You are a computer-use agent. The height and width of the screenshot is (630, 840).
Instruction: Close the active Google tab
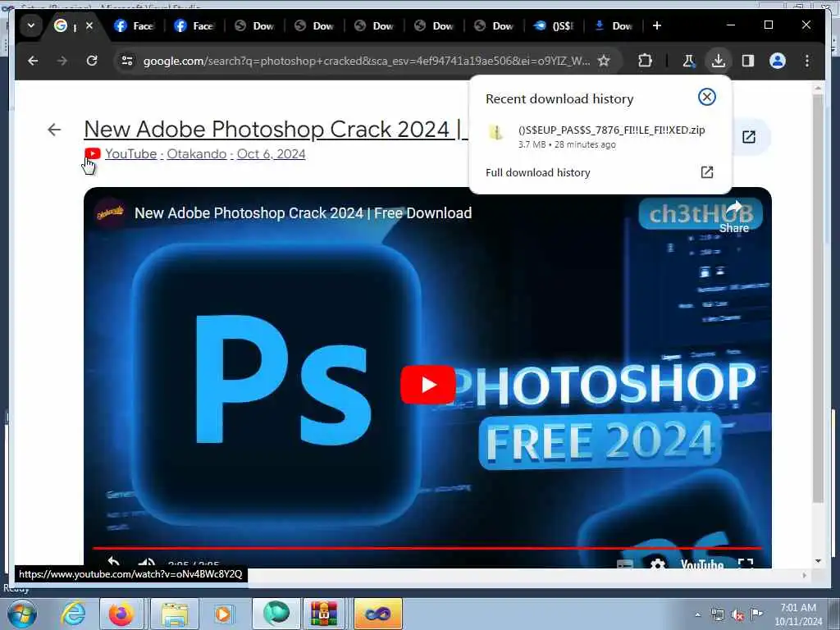point(89,25)
